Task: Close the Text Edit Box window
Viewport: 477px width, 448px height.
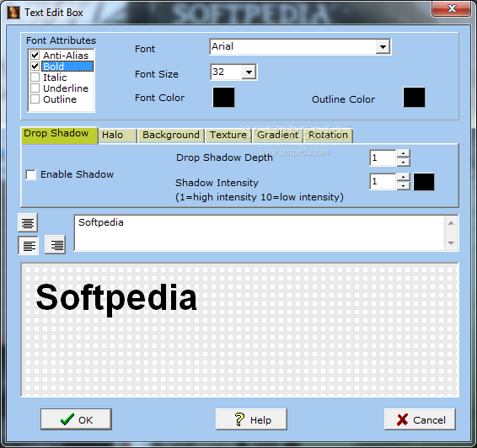Action: [452, 8]
